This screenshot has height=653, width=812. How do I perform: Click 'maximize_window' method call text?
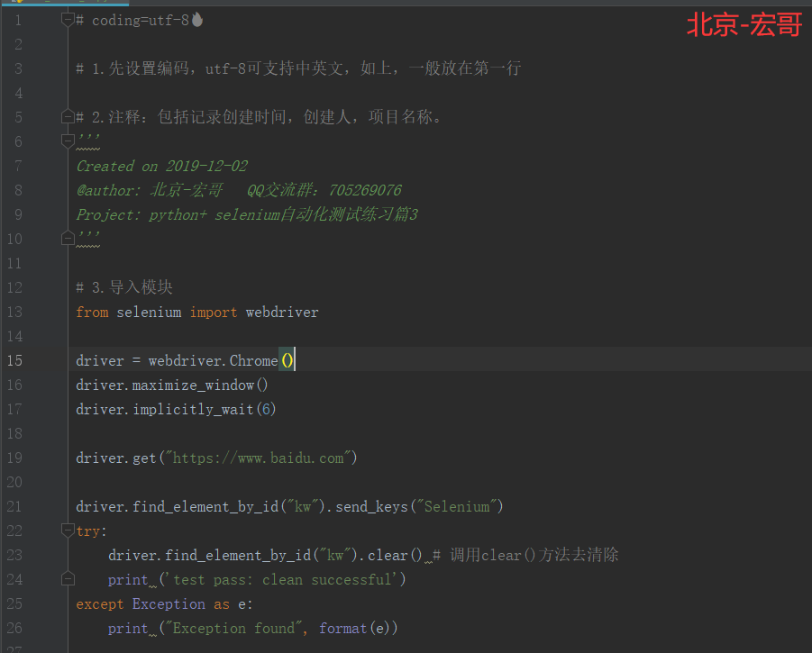[193, 385]
